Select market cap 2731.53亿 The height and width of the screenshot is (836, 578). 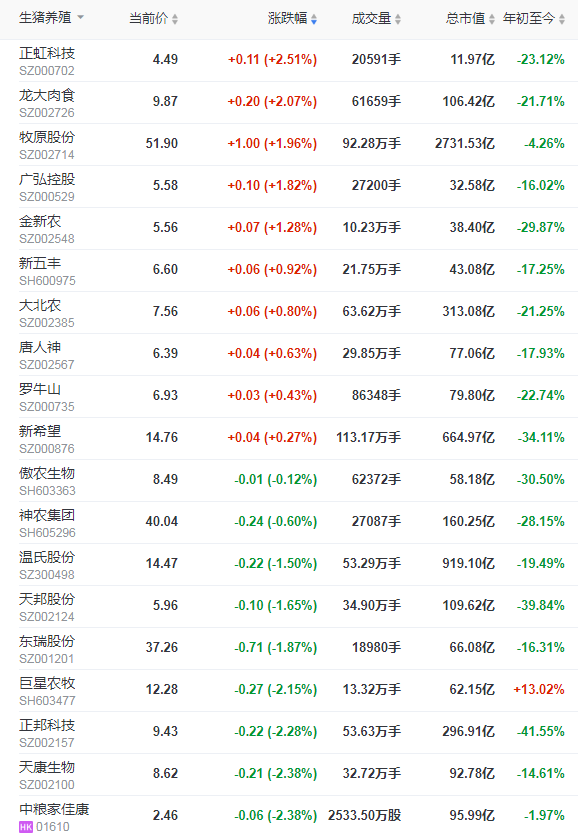pos(465,143)
